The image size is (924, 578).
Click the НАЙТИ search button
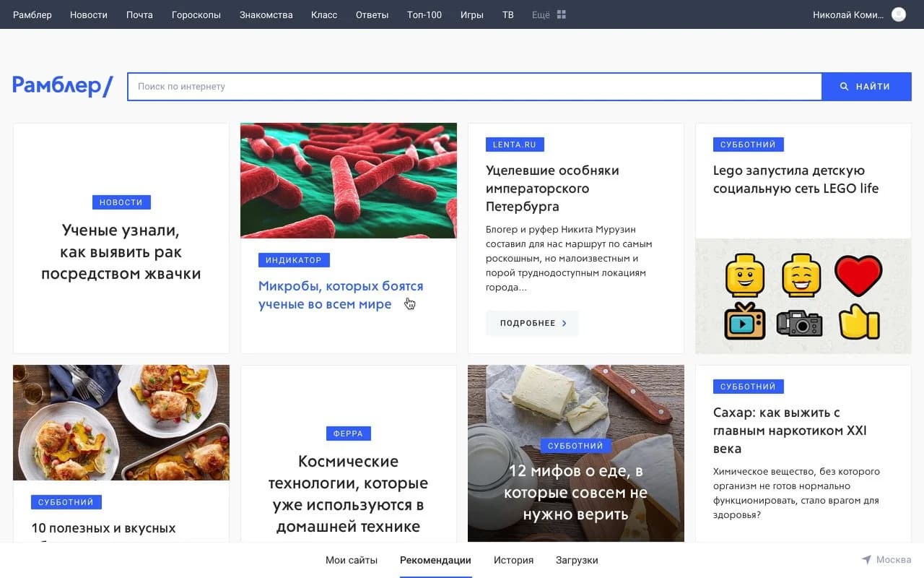coord(866,87)
